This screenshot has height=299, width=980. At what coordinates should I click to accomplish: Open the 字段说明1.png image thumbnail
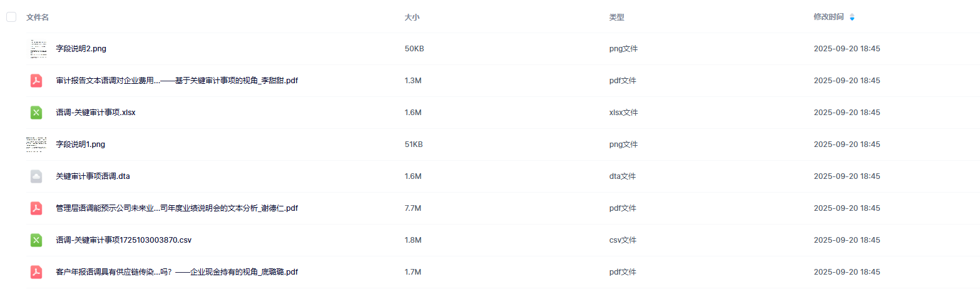coord(36,144)
